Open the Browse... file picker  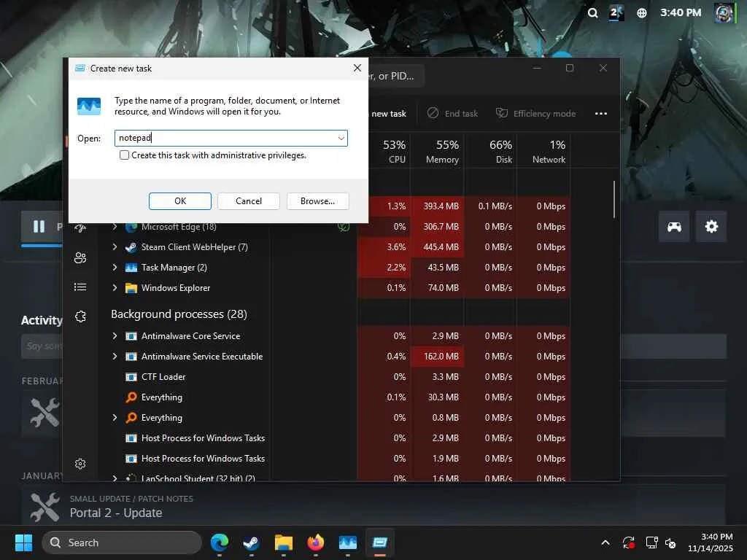[317, 201]
